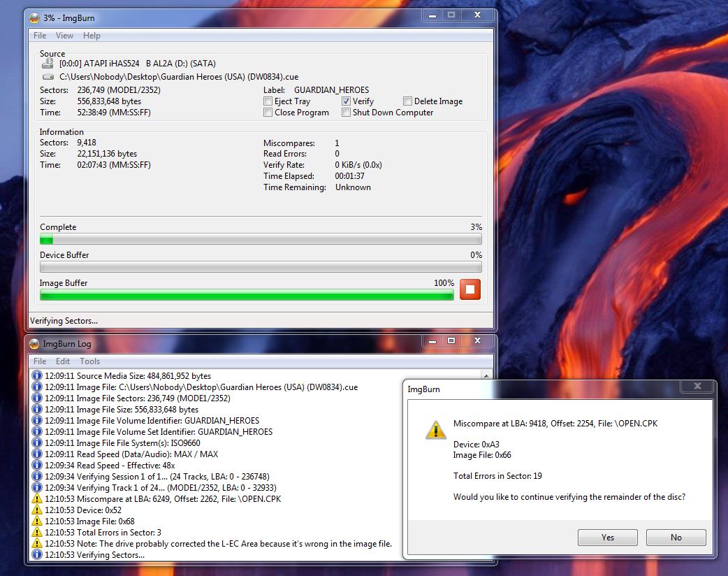Viewport: 728px width, 576px height.
Task: Click the warning icon on L-EC Area note row
Action: pos(36,543)
